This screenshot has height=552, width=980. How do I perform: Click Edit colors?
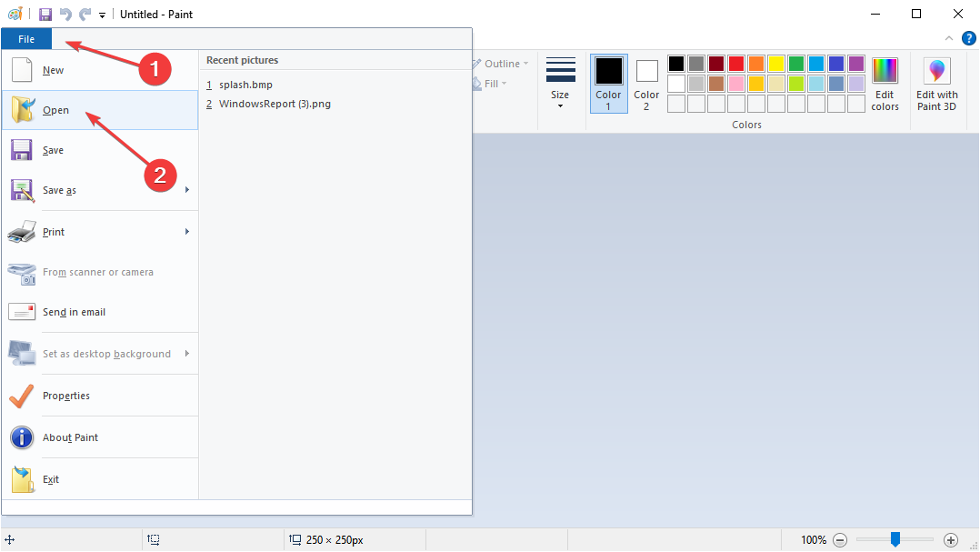click(x=885, y=84)
